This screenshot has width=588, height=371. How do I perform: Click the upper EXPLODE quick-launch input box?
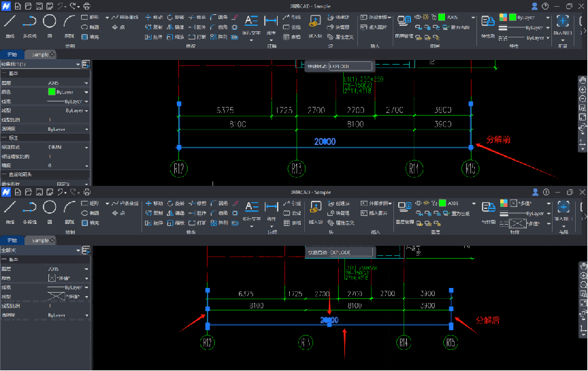pos(350,66)
